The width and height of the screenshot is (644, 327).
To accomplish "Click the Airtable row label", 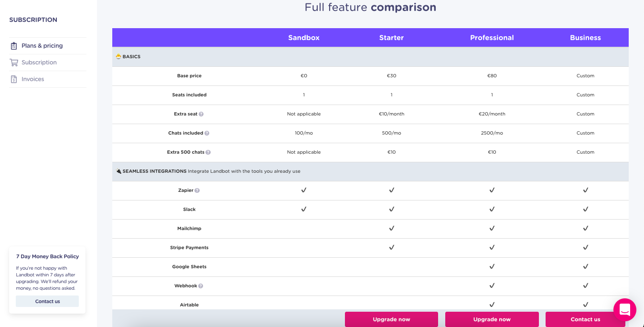I will (x=189, y=305).
